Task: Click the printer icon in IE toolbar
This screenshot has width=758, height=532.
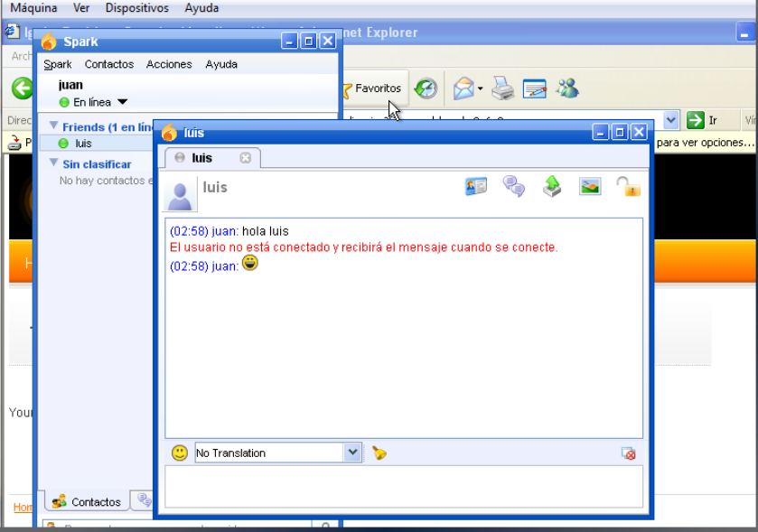Action: pos(503,89)
